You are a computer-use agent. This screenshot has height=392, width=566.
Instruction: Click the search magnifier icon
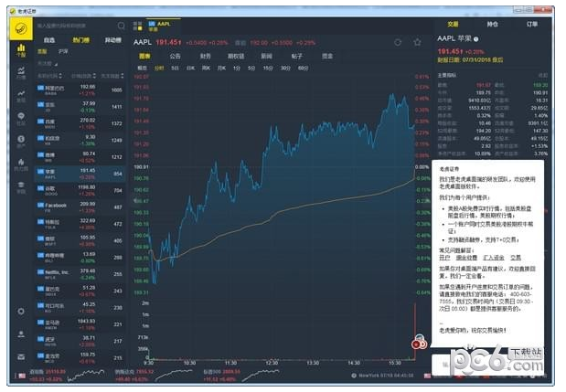[x=121, y=26]
